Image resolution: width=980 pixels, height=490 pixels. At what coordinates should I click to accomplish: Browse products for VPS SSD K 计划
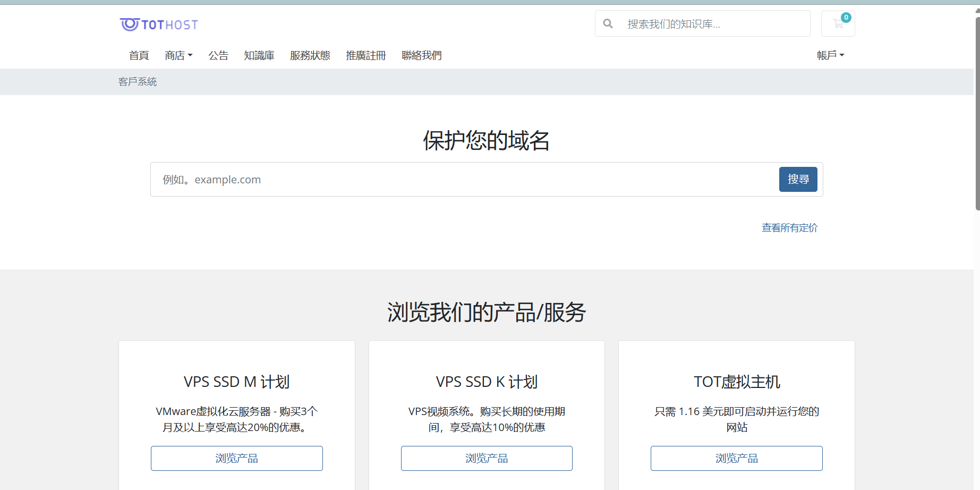point(487,458)
